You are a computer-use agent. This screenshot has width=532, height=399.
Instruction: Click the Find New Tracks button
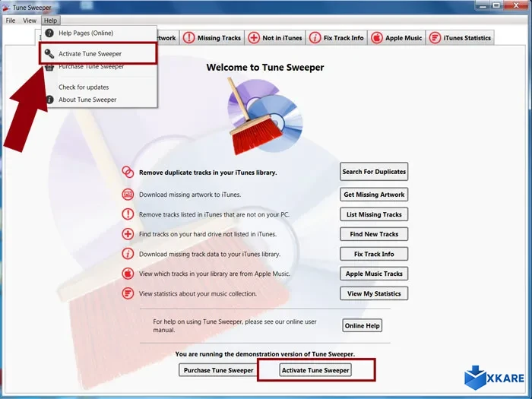point(374,234)
